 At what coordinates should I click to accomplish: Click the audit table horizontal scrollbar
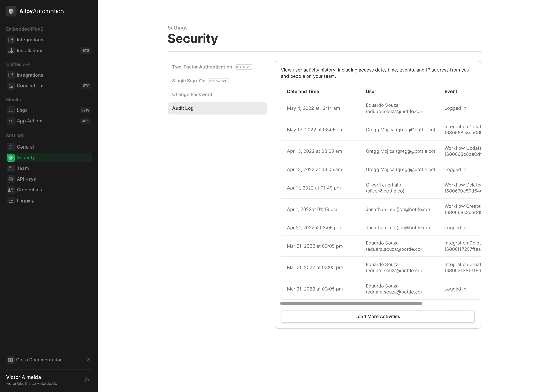[x=351, y=303]
